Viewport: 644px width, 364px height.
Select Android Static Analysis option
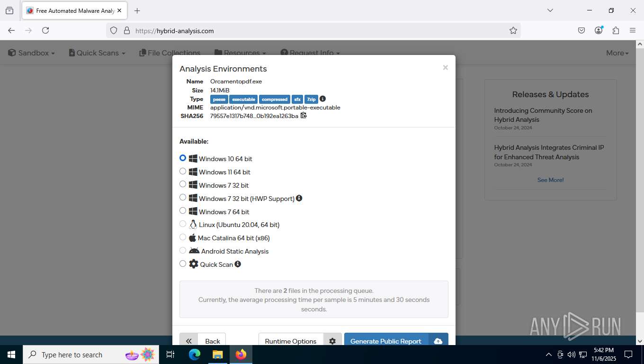[183, 250]
